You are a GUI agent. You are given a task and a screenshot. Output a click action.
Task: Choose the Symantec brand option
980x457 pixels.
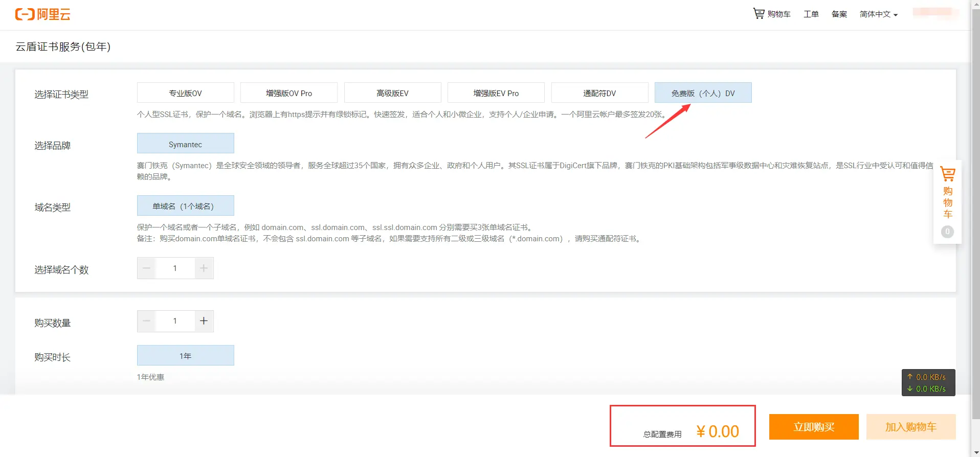(x=185, y=144)
